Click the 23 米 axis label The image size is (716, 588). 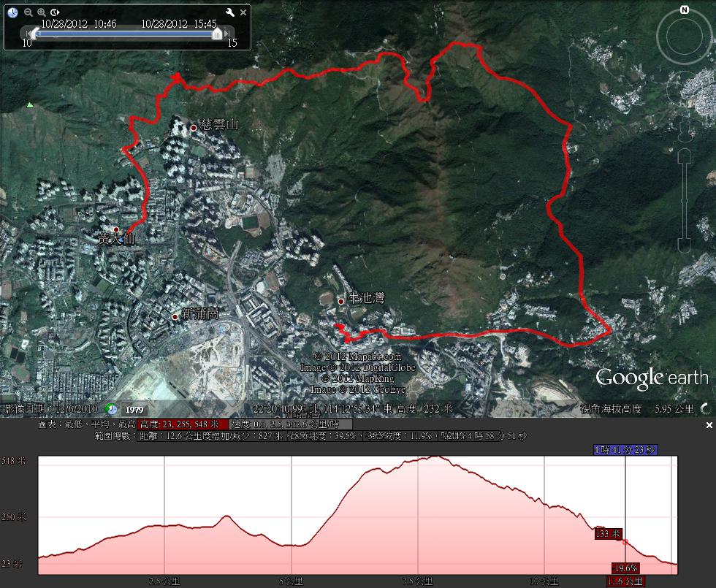12,564
